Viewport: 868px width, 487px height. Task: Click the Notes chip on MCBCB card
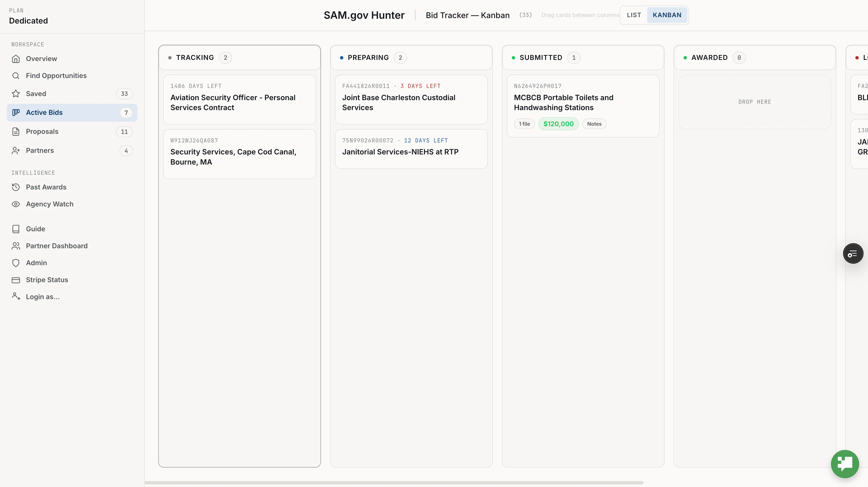coord(594,124)
